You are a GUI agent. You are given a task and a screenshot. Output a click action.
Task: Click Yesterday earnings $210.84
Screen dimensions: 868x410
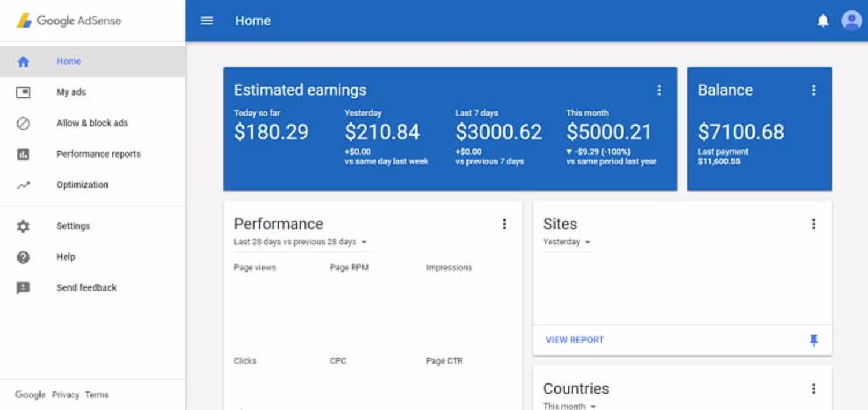(382, 132)
